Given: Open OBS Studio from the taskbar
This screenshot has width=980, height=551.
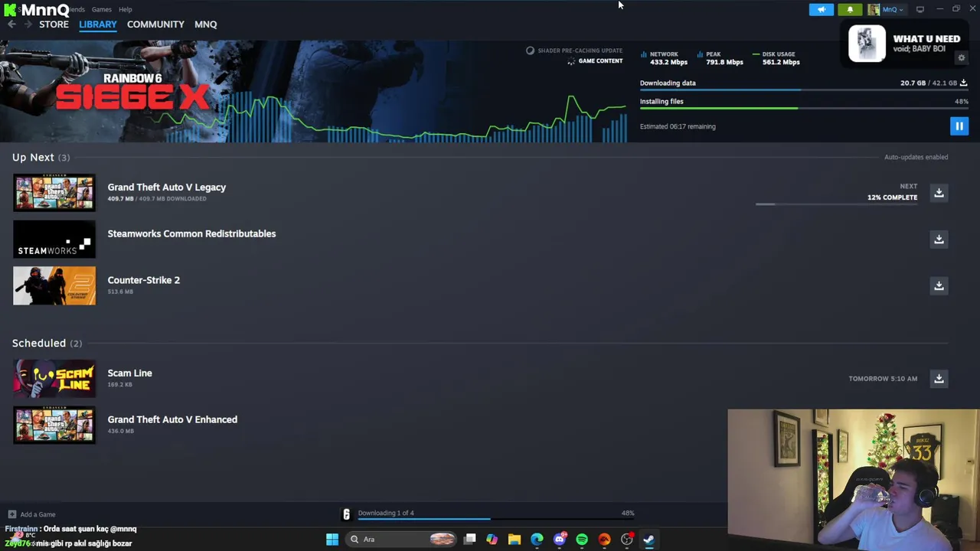Looking at the screenshot, I should (627, 540).
